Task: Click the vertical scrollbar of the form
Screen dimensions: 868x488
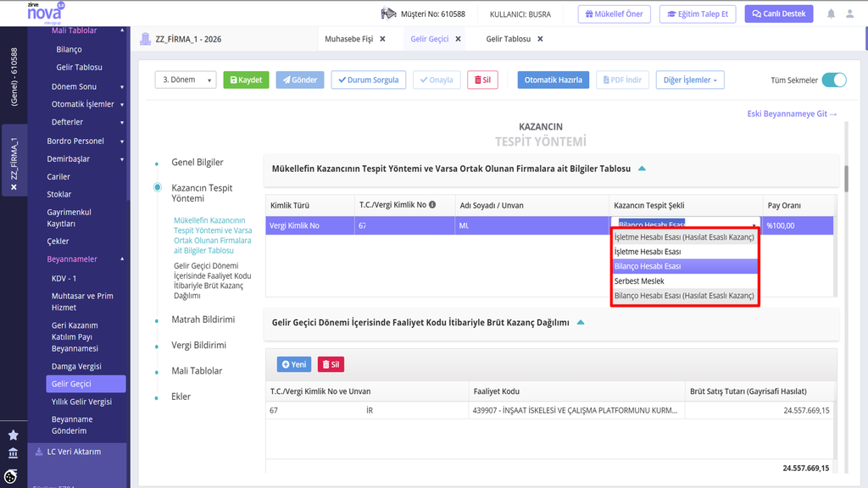Action: (x=846, y=178)
